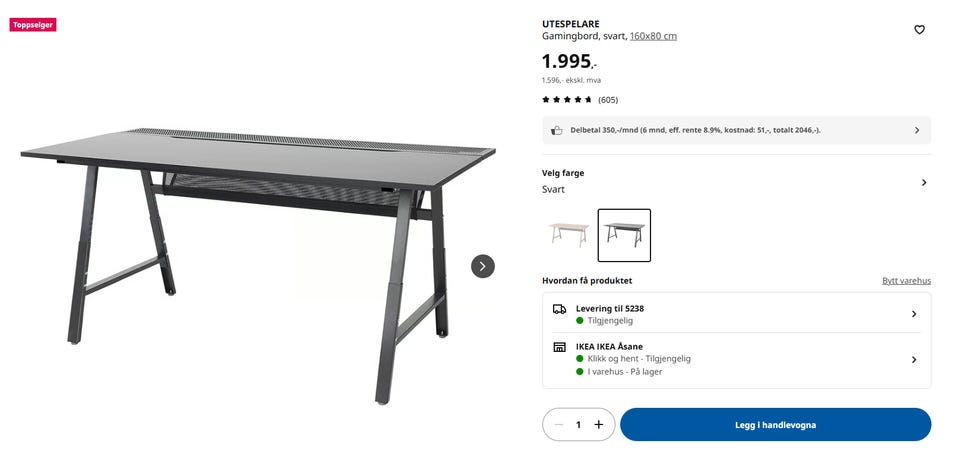Screen dimensions: 960x453
Task: Open the 160x80 cm size link
Action: coord(653,36)
